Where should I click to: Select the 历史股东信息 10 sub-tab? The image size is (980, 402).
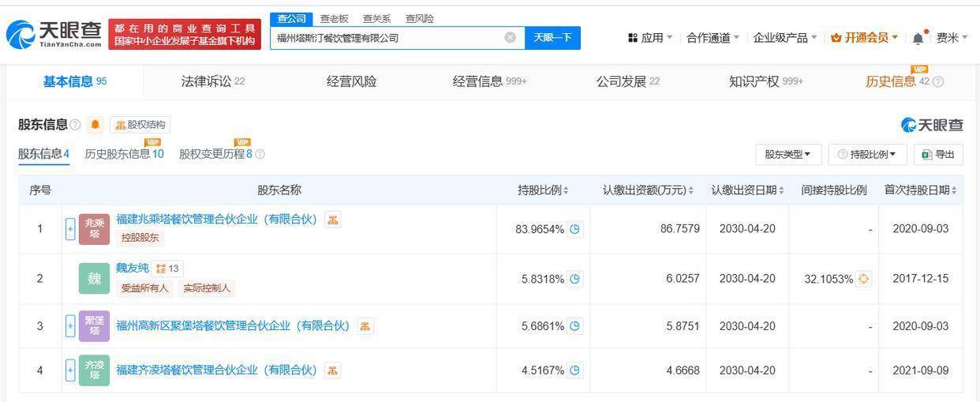[124, 154]
